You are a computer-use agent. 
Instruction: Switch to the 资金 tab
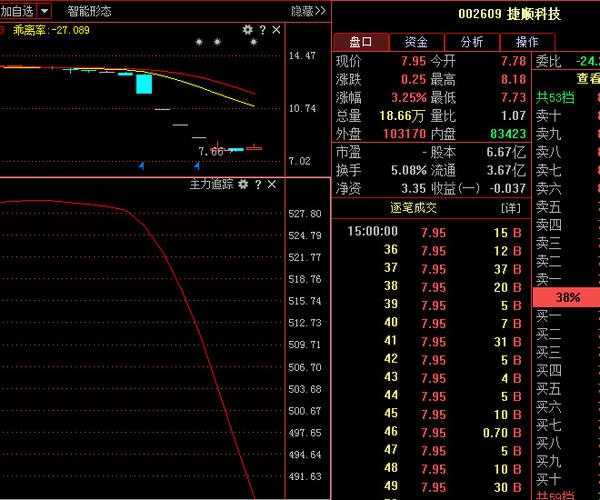(416, 42)
